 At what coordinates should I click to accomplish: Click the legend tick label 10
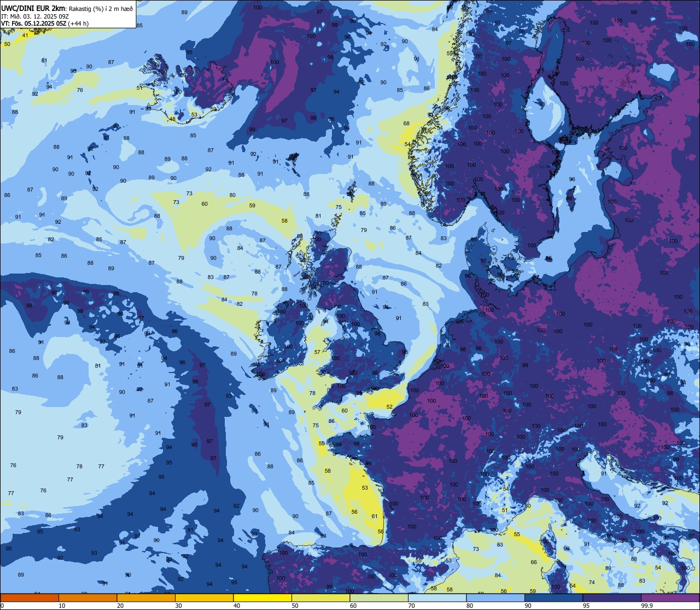pos(62,606)
